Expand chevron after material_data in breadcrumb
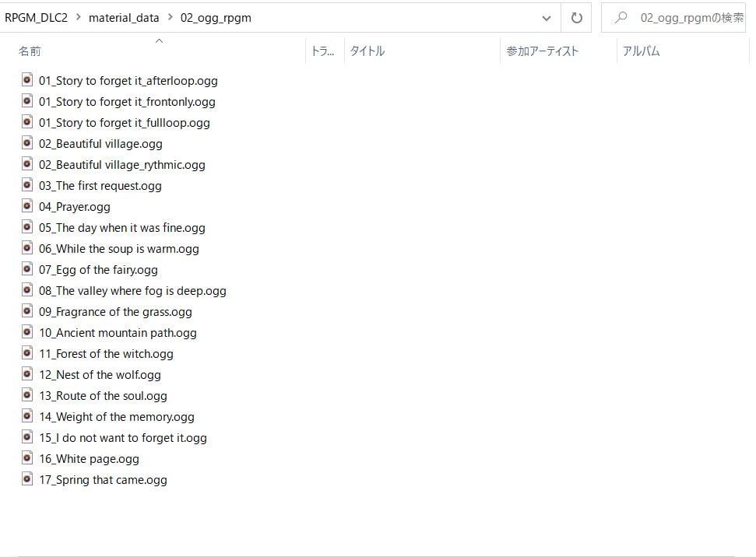 171,18
